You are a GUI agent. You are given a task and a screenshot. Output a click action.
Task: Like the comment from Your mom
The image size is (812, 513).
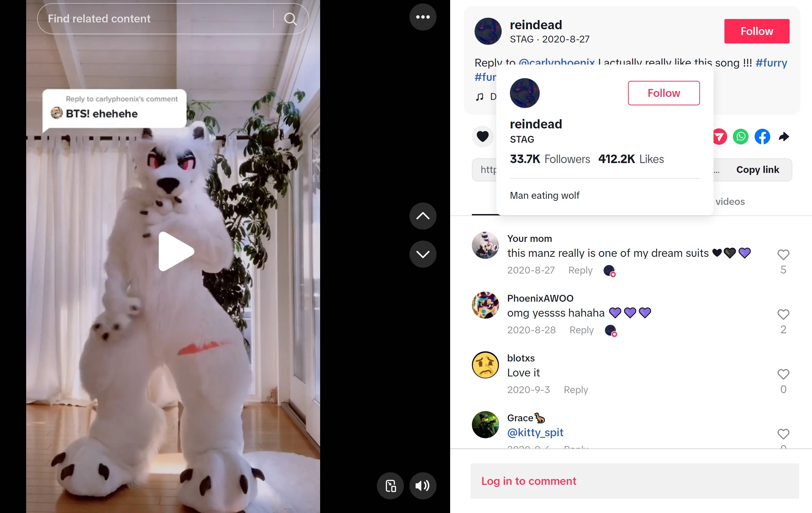[x=783, y=255]
